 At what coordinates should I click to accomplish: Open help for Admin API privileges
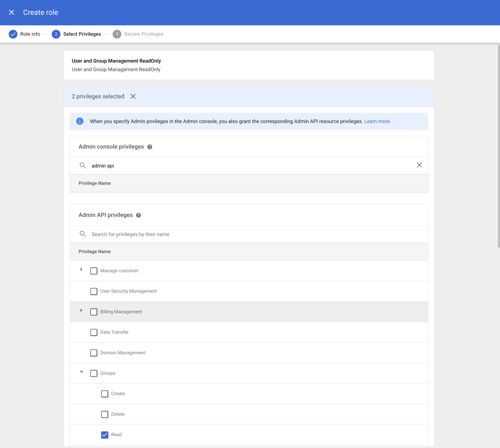click(x=138, y=215)
